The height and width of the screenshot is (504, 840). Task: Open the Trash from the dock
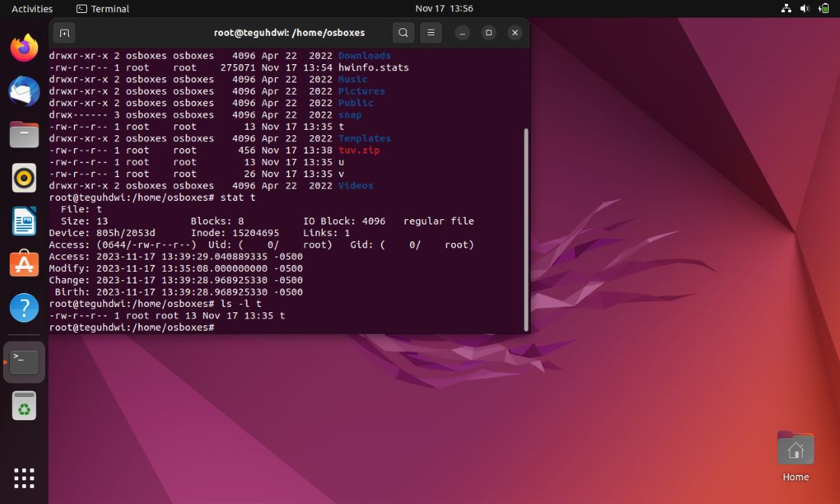click(24, 405)
